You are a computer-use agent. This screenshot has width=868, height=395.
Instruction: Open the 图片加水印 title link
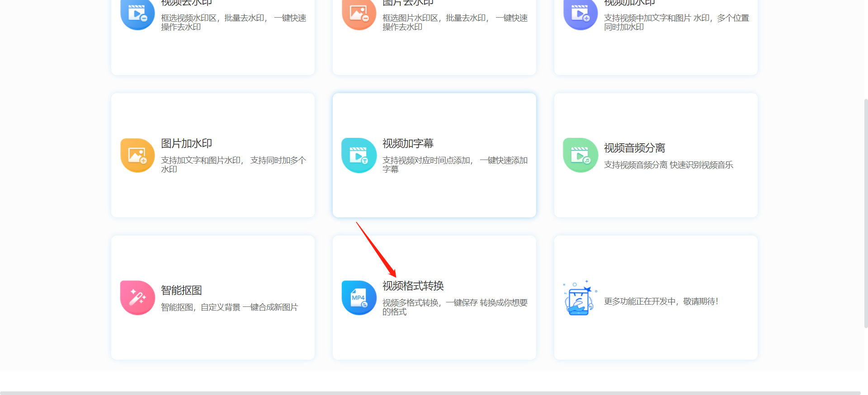pyautogui.click(x=186, y=144)
